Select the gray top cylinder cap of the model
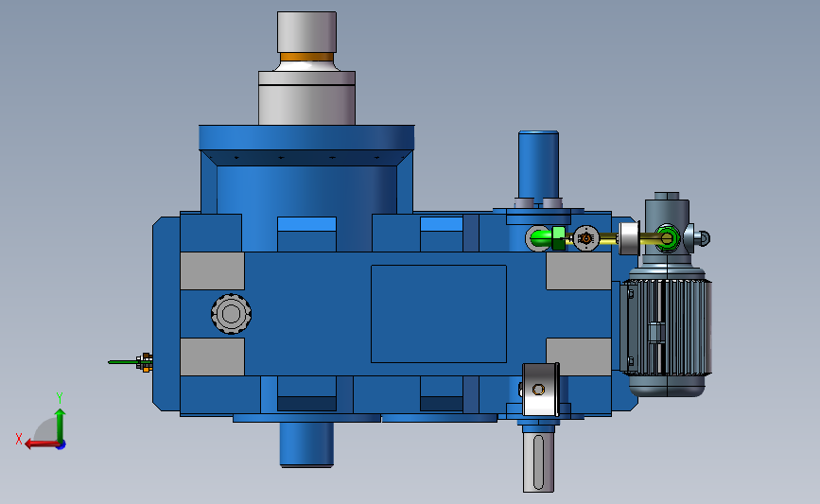The height and width of the screenshot is (504, 820). (x=306, y=31)
